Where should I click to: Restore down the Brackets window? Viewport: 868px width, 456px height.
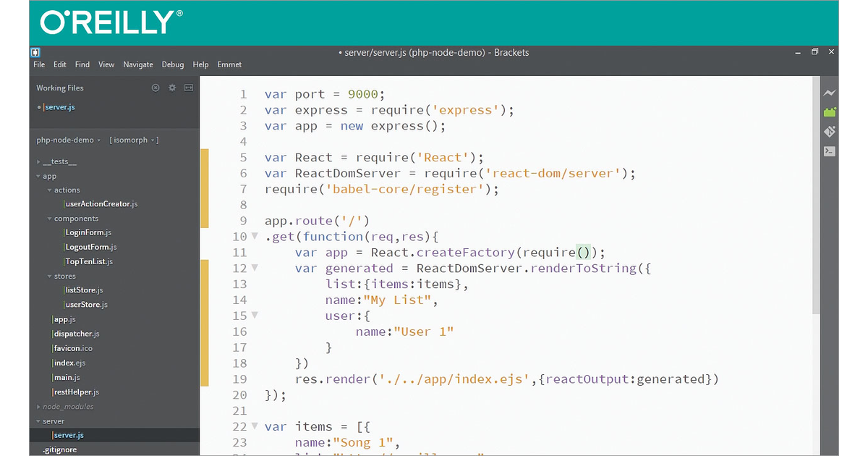click(x=814, y=52)
